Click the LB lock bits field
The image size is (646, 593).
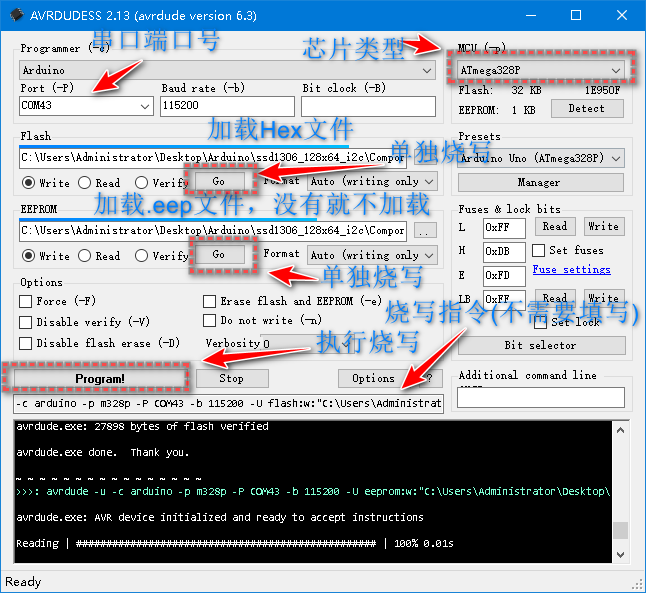pyautogui.click(x=504, y=298)
